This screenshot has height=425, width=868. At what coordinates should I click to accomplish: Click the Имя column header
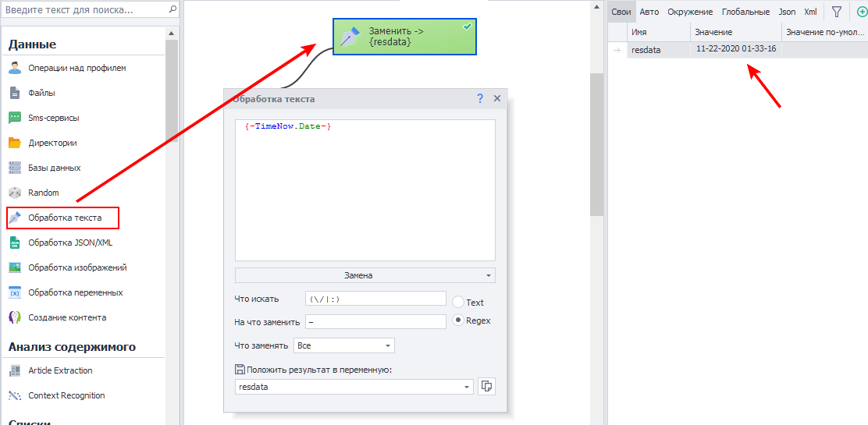coord(658,33)
